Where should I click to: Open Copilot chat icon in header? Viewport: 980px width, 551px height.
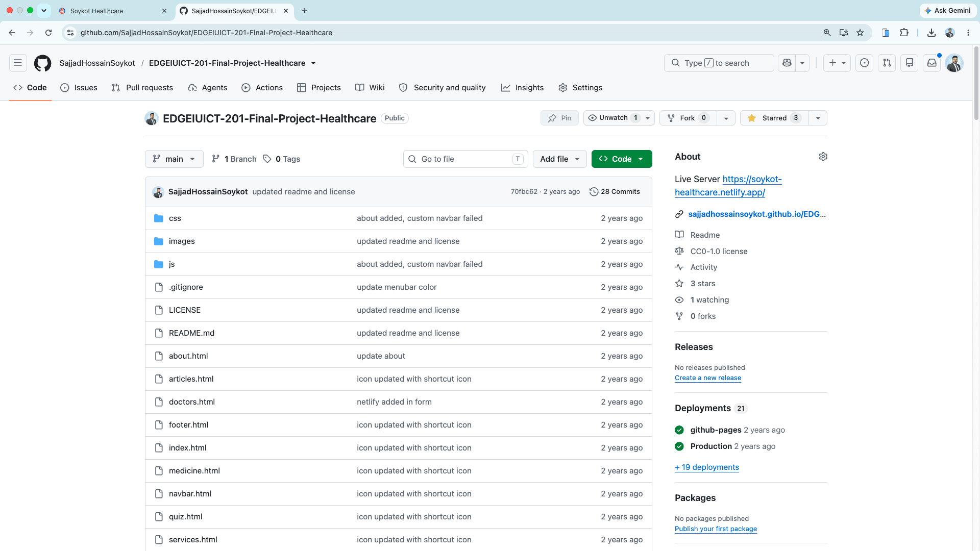[x=787, y=63]
